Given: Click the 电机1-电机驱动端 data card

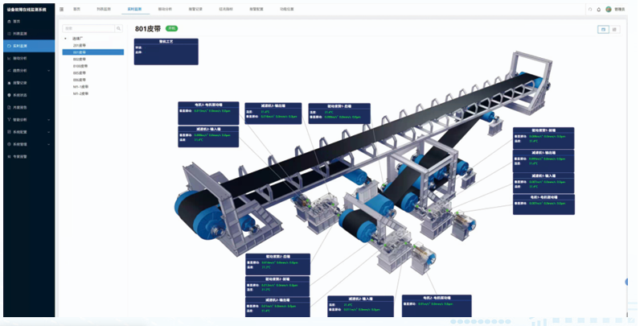Looking at the screenshot, I should click(x=544, y=204).
